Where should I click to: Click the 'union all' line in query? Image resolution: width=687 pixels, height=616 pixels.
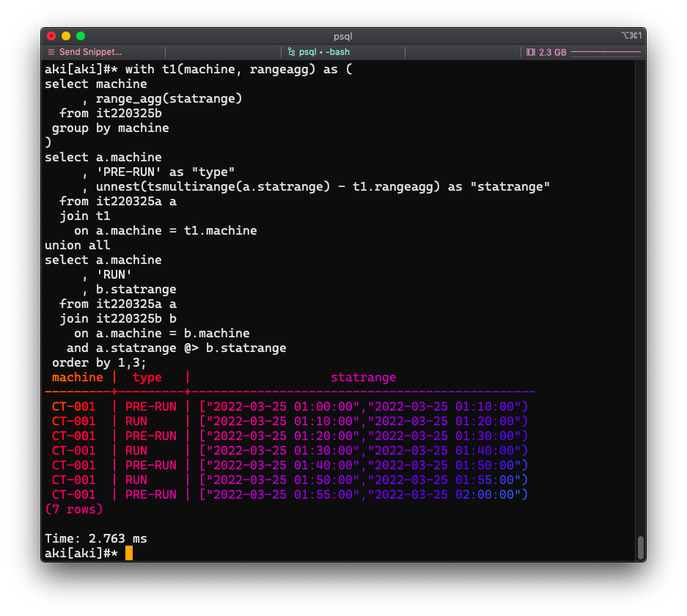[78, 246]
